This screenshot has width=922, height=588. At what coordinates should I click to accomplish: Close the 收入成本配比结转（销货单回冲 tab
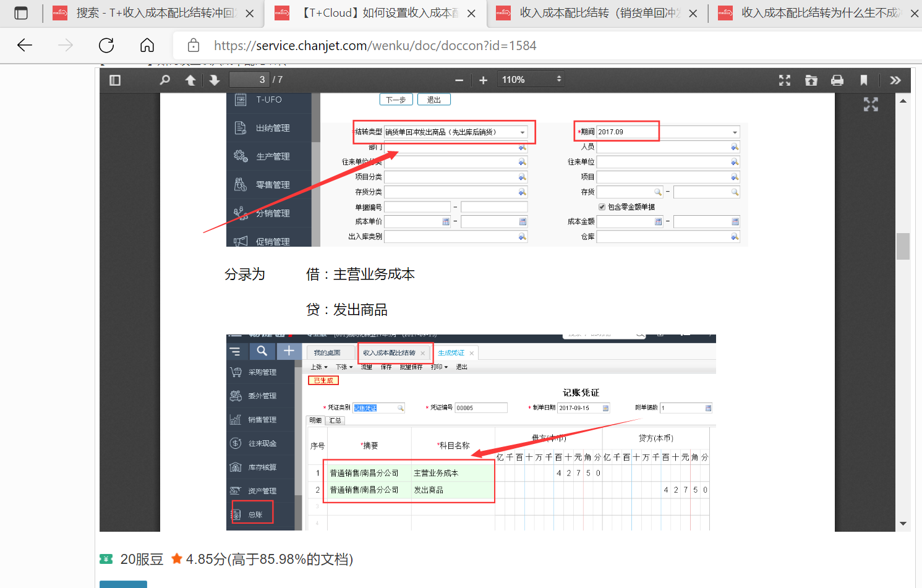click(693, 14)
